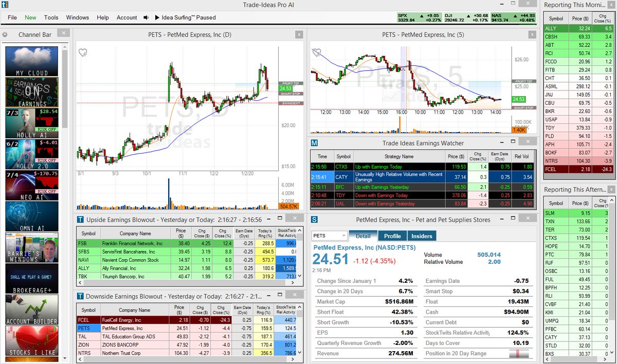Click the NAS index ticker
Viewport: 617px width, 364px height.
[x=513, y=17]
